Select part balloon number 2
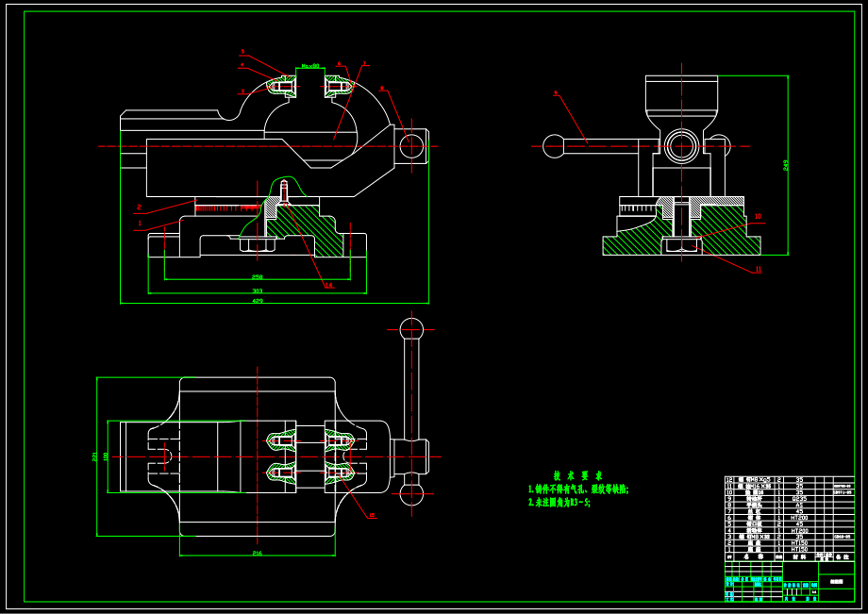 coord(139,207)
